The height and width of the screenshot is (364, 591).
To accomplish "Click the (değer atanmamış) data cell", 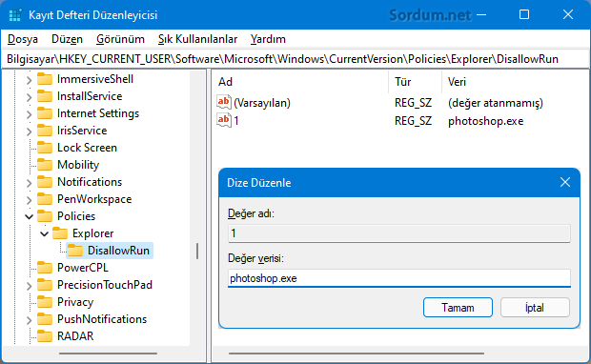I will tap(496, 103).
